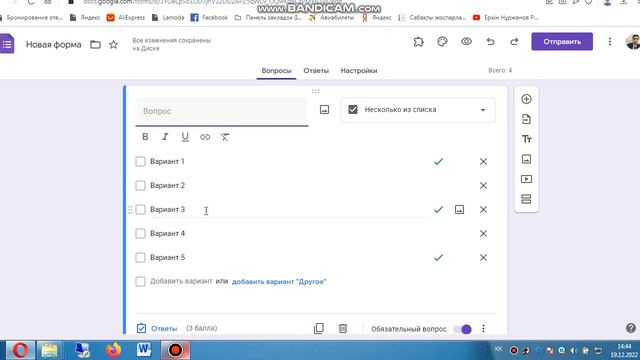The image size is (640, 360).
Task: Star the form Новая форма
Action: click(x=113, y=44)
